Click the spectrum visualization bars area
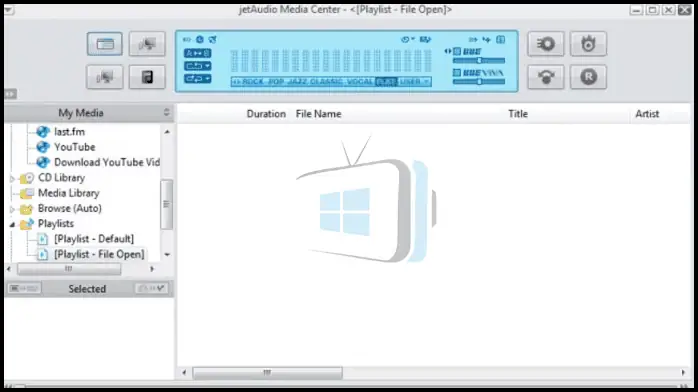Viewport: 698px width, 392px height. (x=331, y=61)
